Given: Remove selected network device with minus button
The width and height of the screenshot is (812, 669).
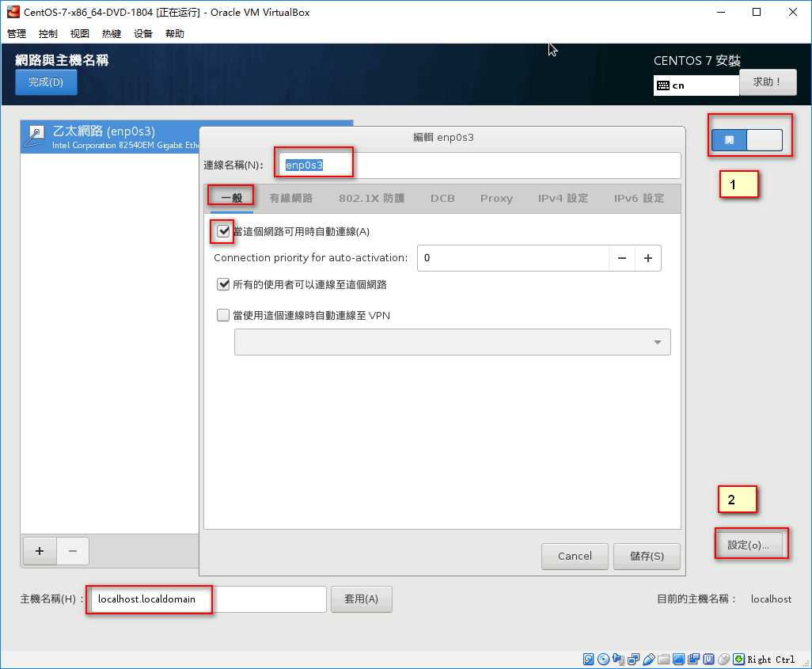Looking at the screenshot, I should [x=73, y=551].
